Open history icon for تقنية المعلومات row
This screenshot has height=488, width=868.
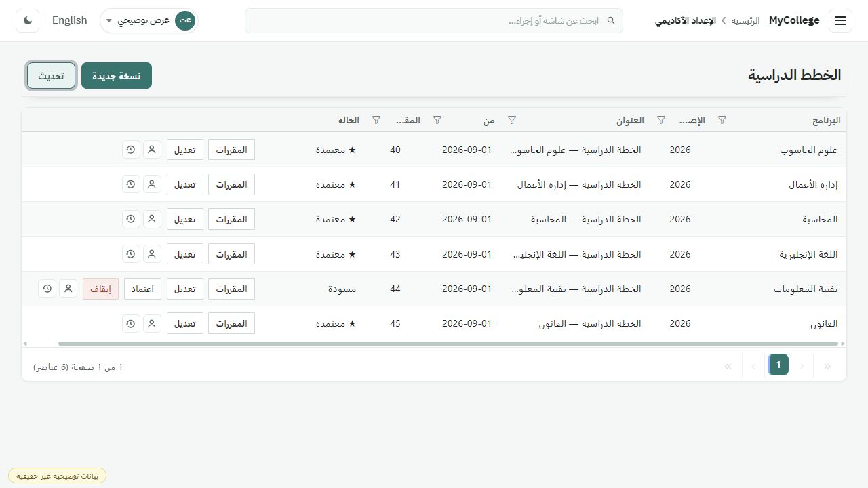click(x=47, y=289)
